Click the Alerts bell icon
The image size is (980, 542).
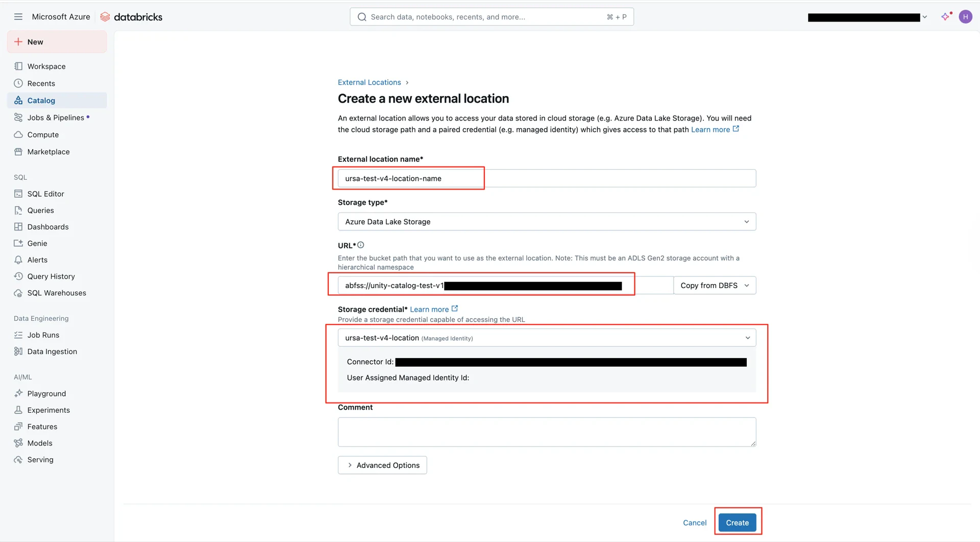pyautogui.click(x=18, y=260)
